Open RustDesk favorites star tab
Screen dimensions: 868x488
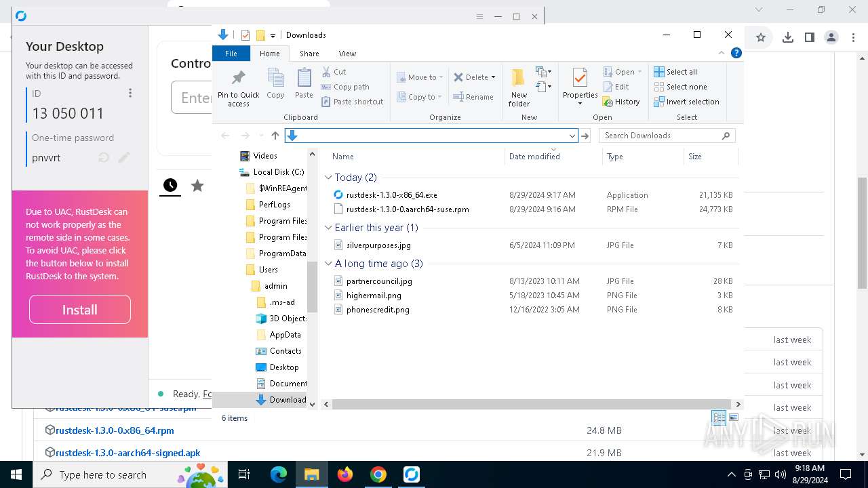[197, 185]
